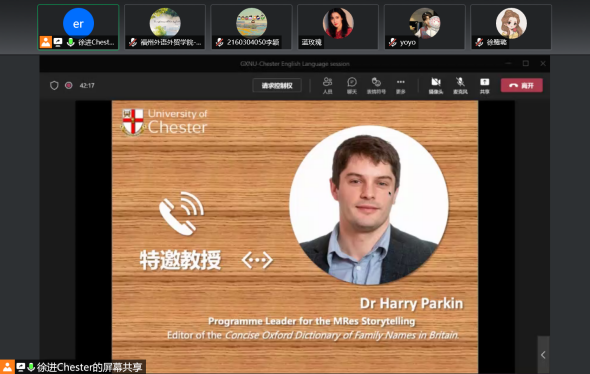Screen dimensions: 590x374
Task: Open the Chat icon in toolbar
Action: pyautogui.click(x=352, y=85)
